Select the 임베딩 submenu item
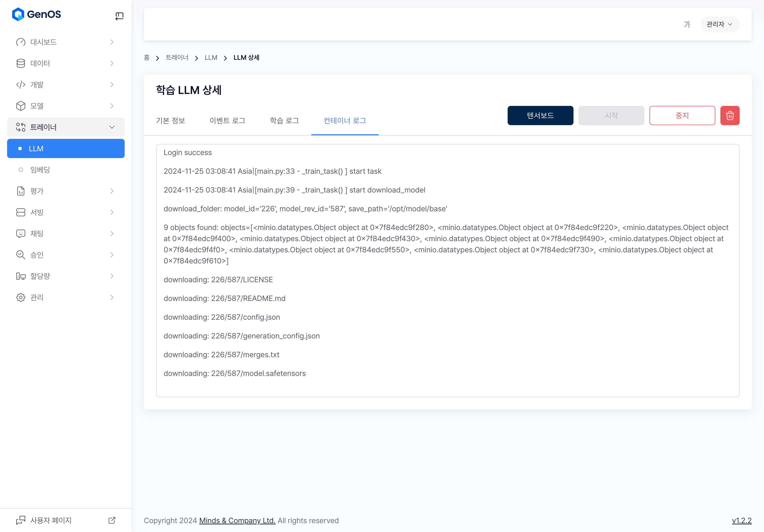764x532 pixels. 40,170
